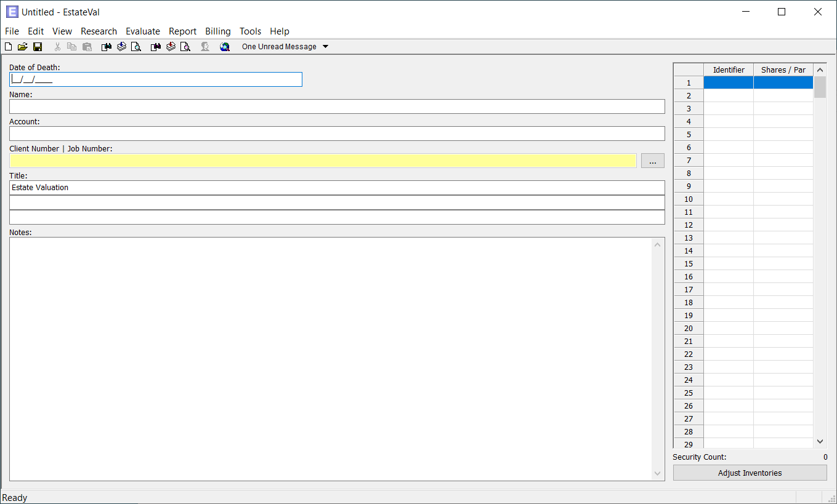The width and height of the screenshot is (837, 504).
Task: Open the Tools menu
Action: click(251, 31)
